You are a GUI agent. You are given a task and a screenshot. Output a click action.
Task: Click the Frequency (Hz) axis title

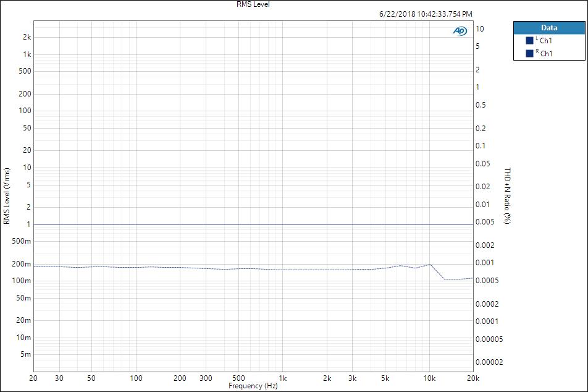pyautogui.click(x=253, y=386)
